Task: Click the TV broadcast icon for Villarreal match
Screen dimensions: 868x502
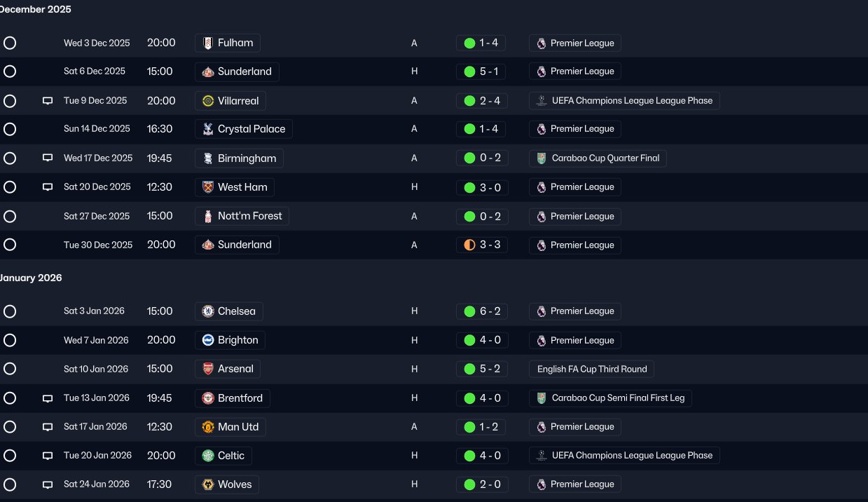Action: tap(48, 101)
